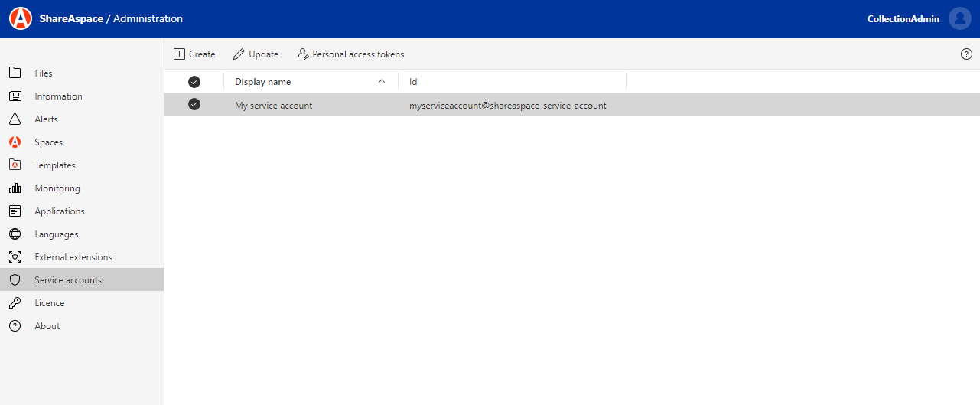Click the Files folder icon

coord(15,73)
